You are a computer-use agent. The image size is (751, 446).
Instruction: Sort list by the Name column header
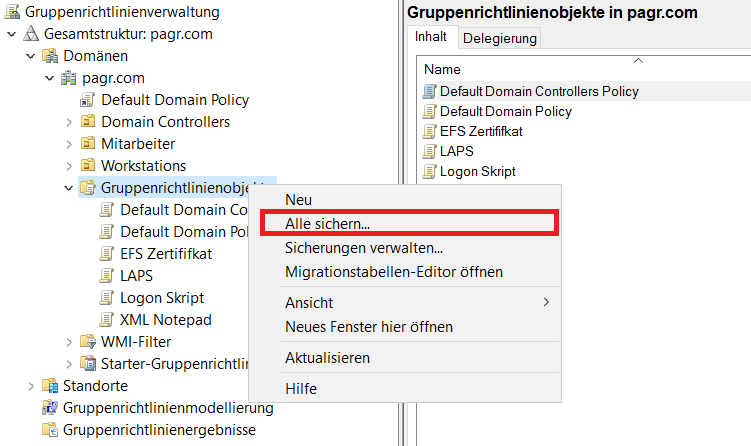click(442, 70)
